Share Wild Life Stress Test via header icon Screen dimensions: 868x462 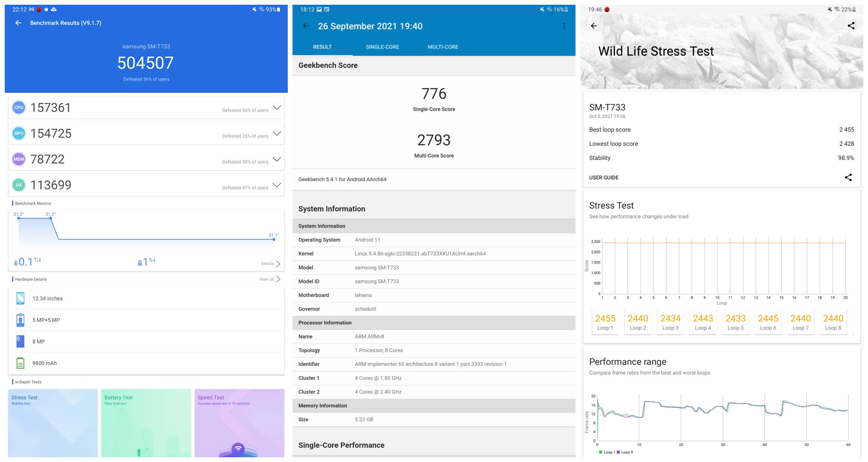(x=851, y=26)
